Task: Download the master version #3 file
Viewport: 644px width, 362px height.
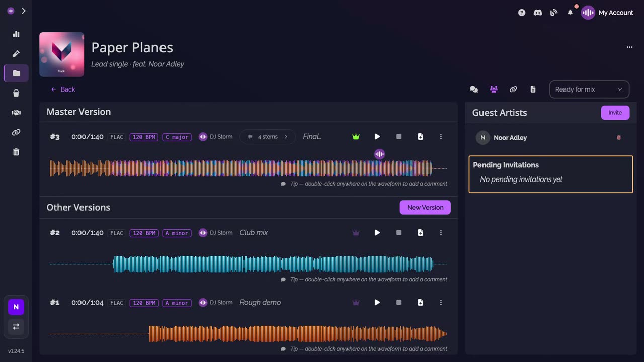Action: click(x=420, y=137)
